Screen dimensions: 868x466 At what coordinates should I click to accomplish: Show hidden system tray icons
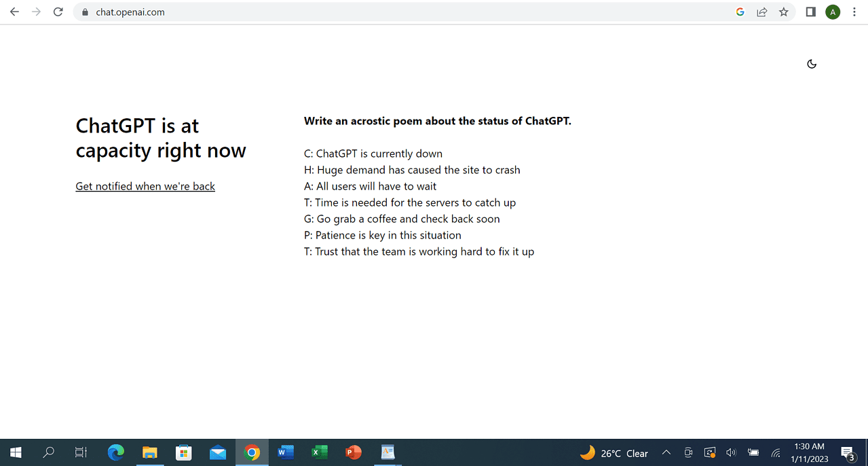(x=666, y=452)
